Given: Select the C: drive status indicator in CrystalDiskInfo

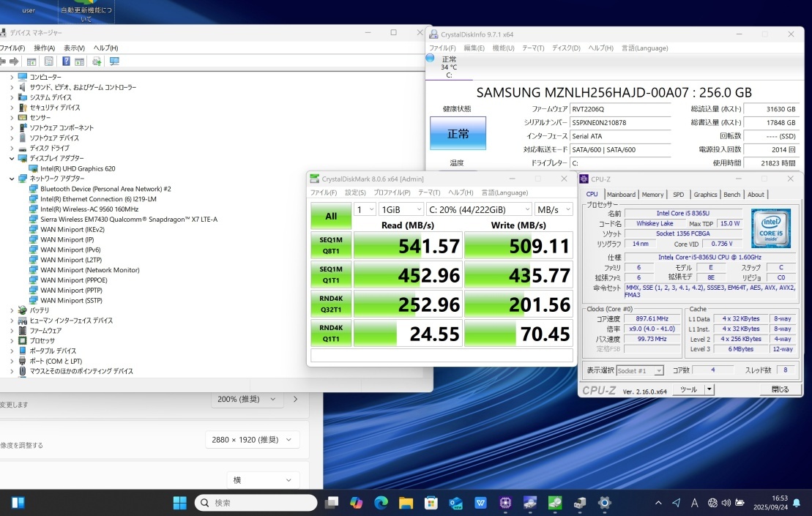Looking at the screenshot, I should click(448, 67).
